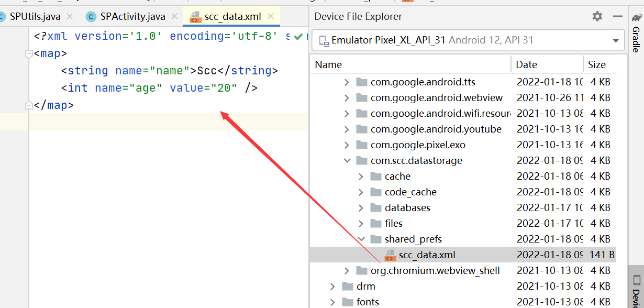
Task: Select the org.chromium.webview_shell row
Action: coord(463,271)
